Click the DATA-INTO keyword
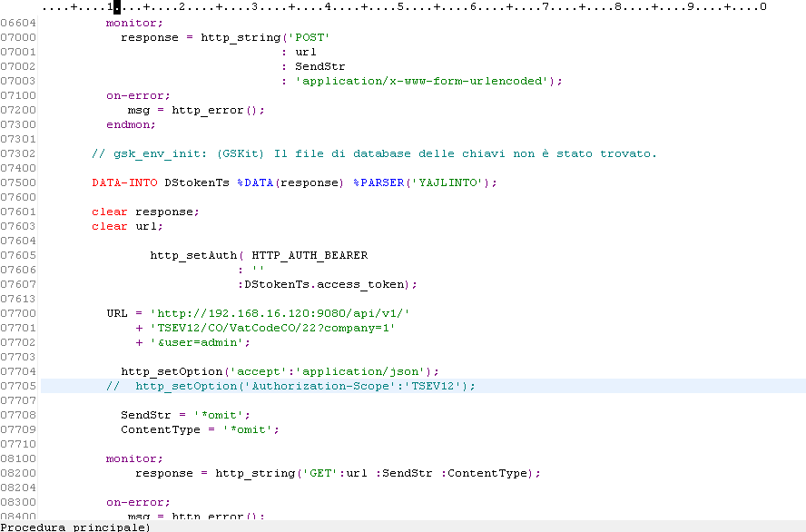 124,182
